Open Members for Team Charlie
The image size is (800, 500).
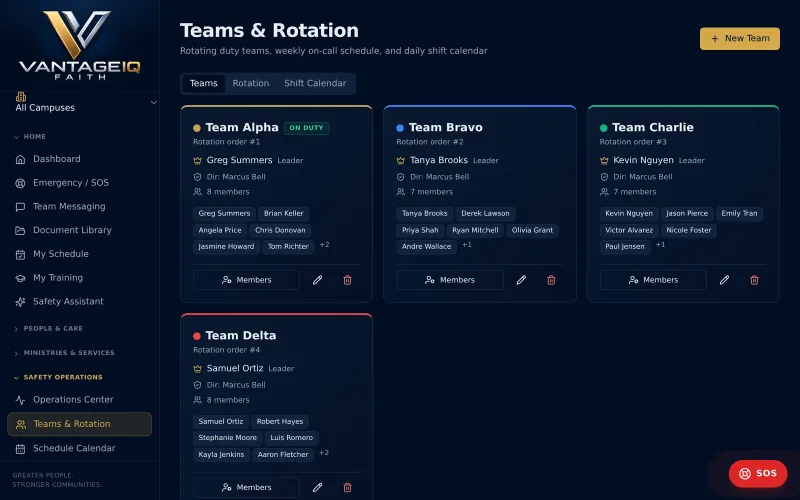pyautogui.click(x=653, y=280)
